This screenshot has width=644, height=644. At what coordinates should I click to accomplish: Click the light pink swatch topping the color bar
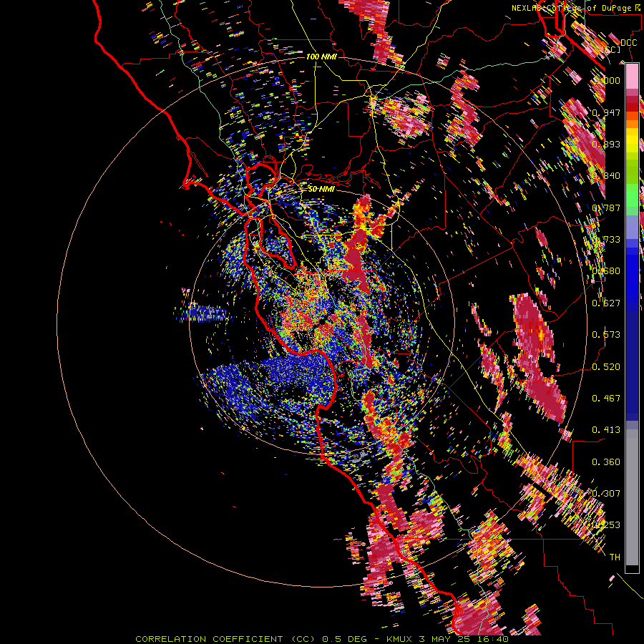632,77
